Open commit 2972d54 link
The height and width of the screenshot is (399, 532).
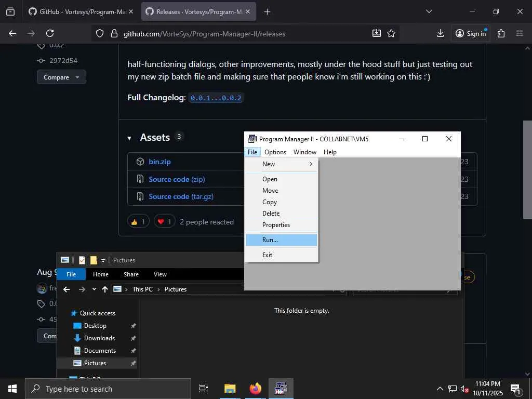click(63, 61)
